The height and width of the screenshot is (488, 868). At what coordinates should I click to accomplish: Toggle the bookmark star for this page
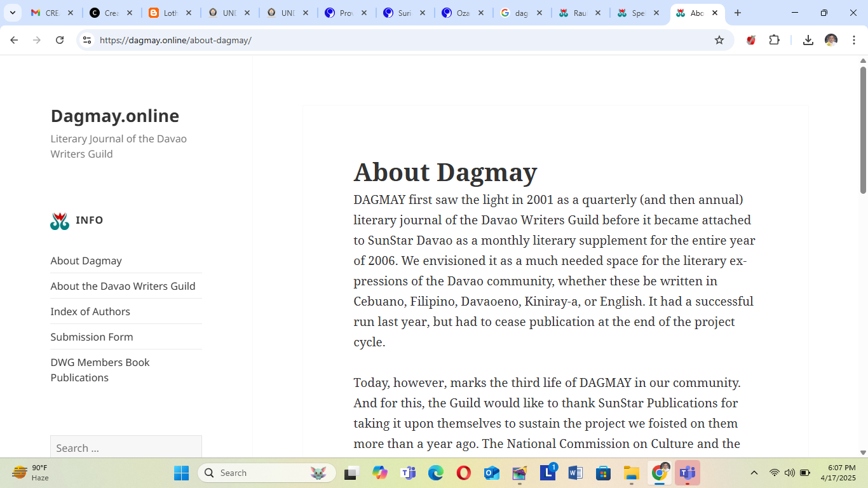719,39
